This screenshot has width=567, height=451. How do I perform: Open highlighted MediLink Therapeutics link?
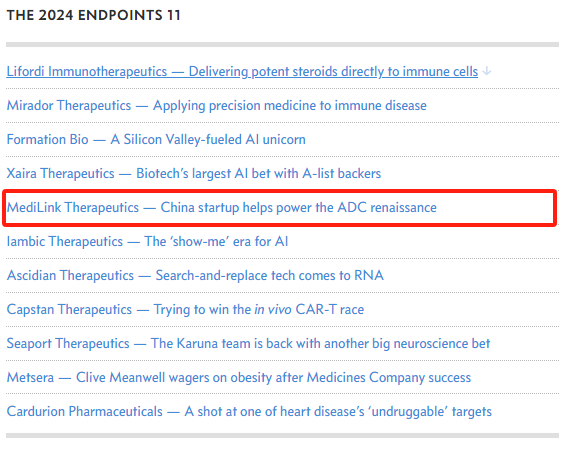[222, 208]
